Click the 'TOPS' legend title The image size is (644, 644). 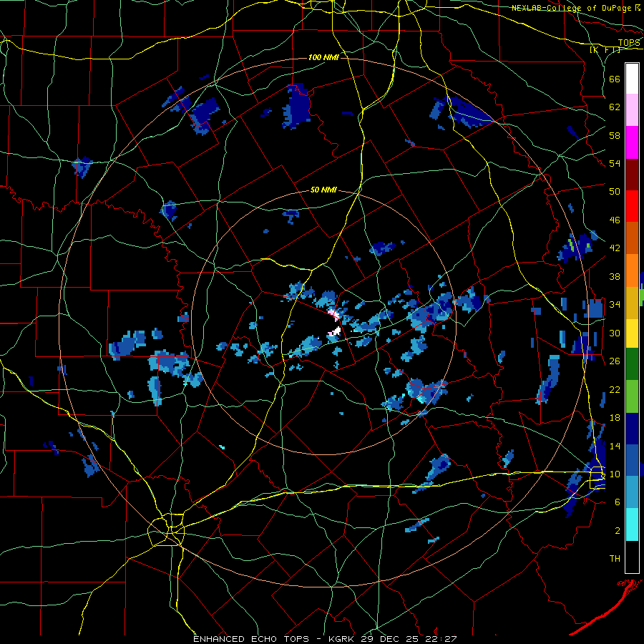click(629, 43)
